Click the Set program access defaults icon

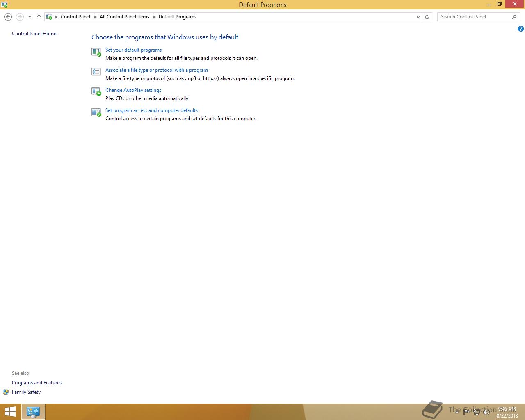pos(96,112)
